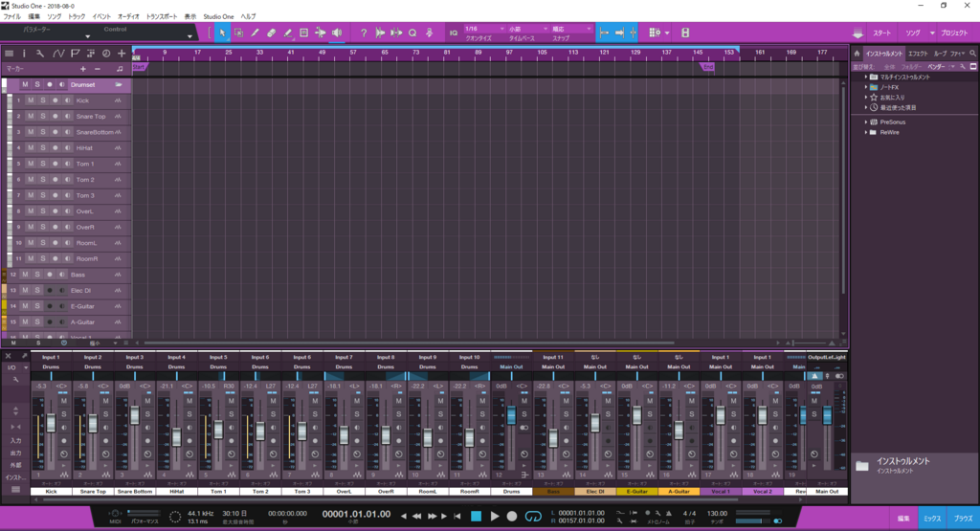The width and height of the screenshot is (980, 531).
Task: Solo the E-Guitar track
Action: pos(37,306)
